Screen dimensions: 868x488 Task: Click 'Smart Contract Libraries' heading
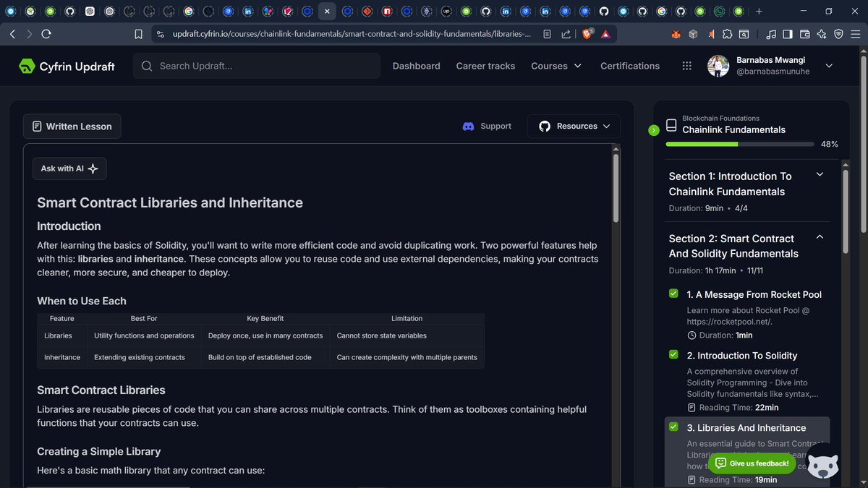(x=101, y=390)
